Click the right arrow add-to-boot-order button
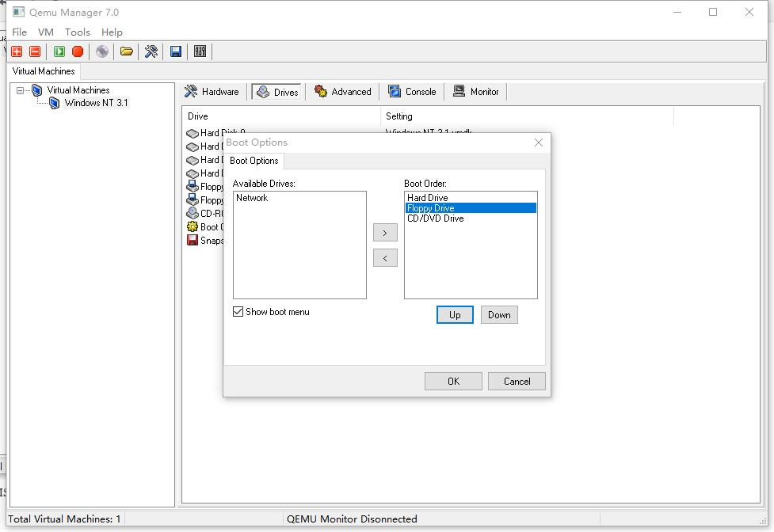The width and height of the screenshot is (774, 532). (385, 233)
